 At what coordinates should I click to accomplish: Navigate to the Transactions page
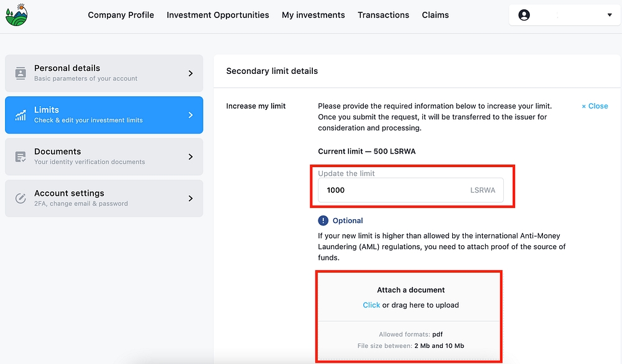point(383,15)
